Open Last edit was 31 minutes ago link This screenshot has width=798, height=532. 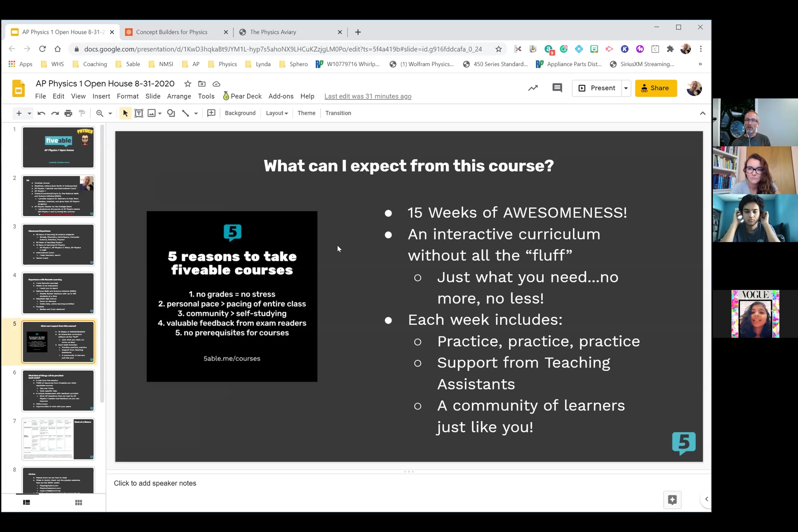tap(367, 96)
